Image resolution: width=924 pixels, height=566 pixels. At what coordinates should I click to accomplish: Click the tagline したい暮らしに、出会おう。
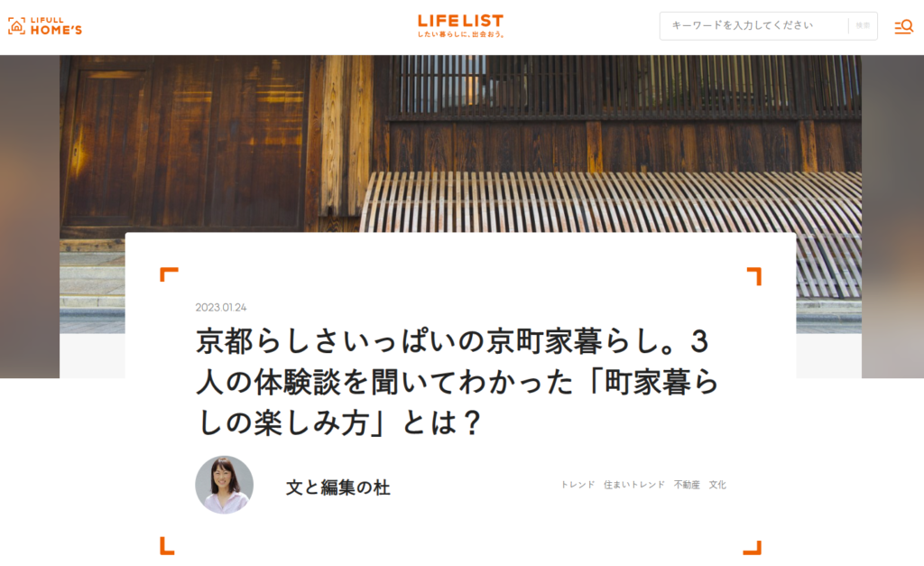tap(461, 34)
